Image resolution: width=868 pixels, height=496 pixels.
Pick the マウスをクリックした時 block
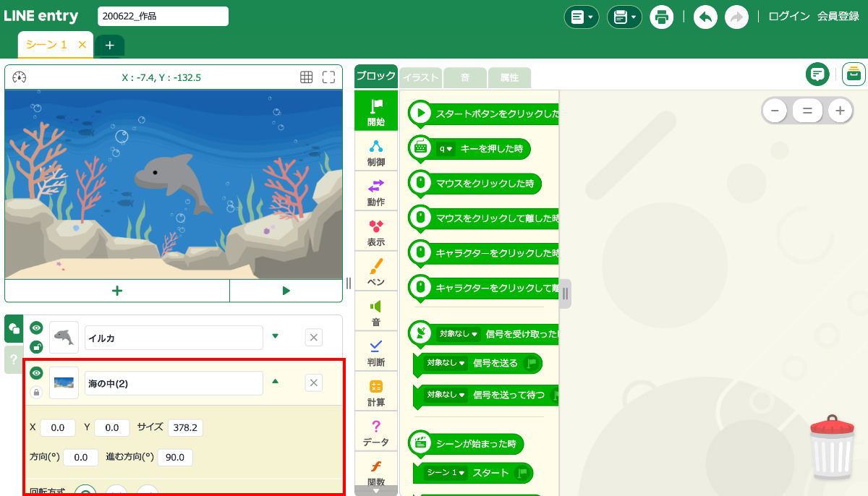[475, 184]
